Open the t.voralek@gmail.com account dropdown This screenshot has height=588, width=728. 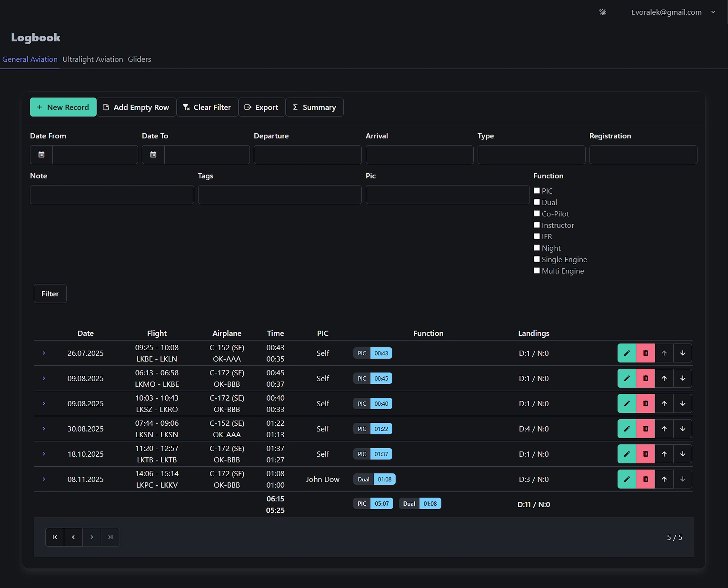672,12
